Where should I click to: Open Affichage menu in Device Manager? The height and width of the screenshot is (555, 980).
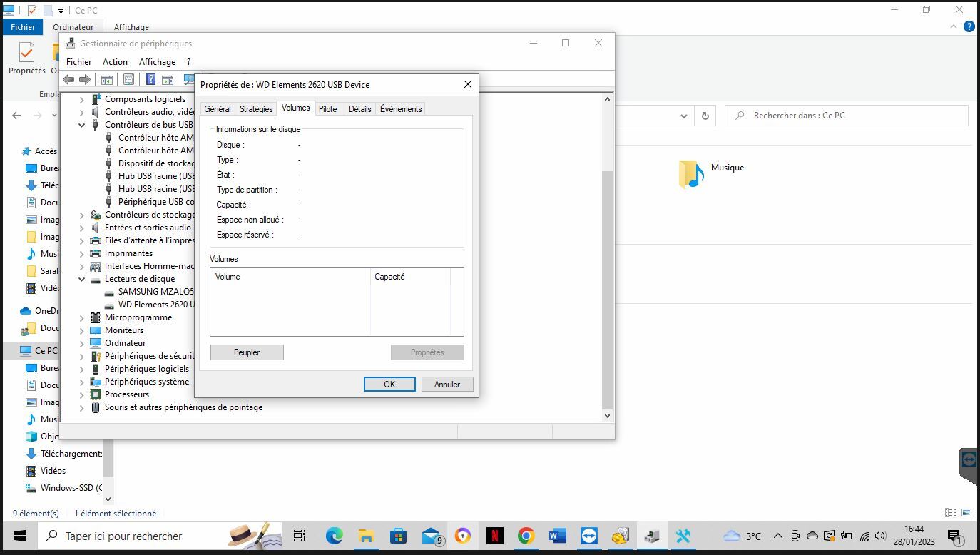coord(157,62)
